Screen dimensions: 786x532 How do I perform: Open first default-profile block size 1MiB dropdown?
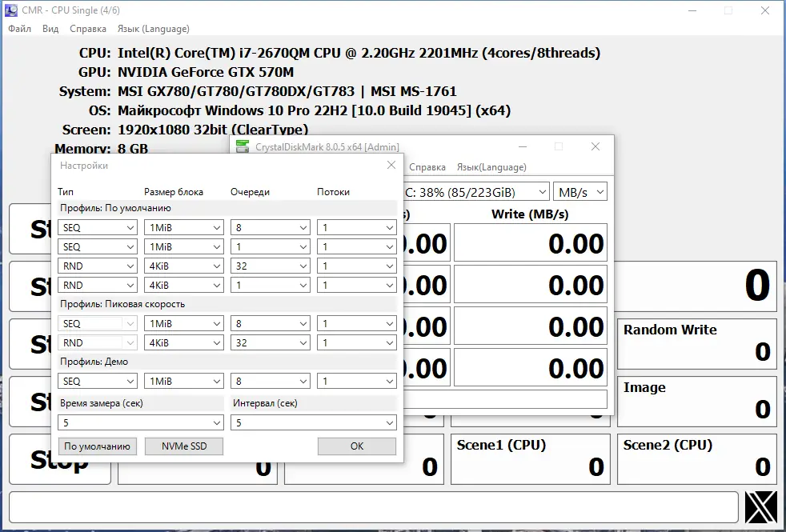(183, 227)
